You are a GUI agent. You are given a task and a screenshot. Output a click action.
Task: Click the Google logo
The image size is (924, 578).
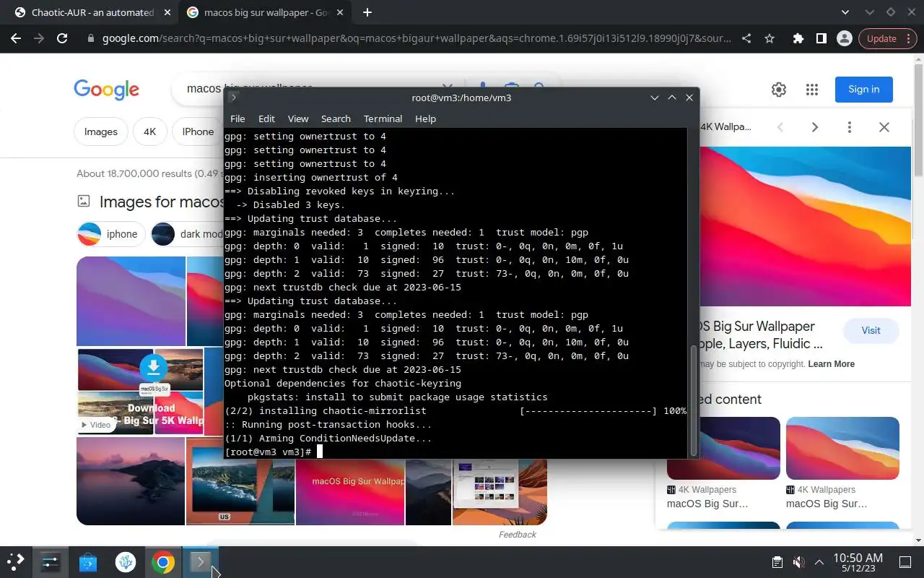tap(106, 89)
